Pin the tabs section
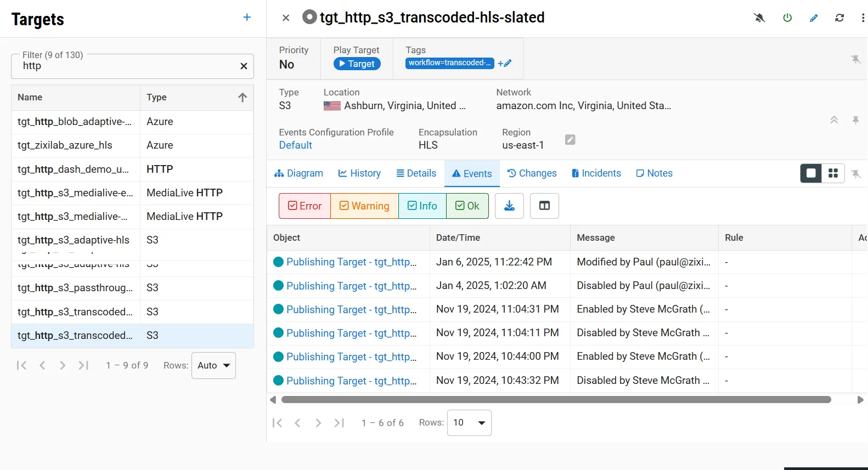The width and height of the screenshot is (868, 470). point(855,174)
